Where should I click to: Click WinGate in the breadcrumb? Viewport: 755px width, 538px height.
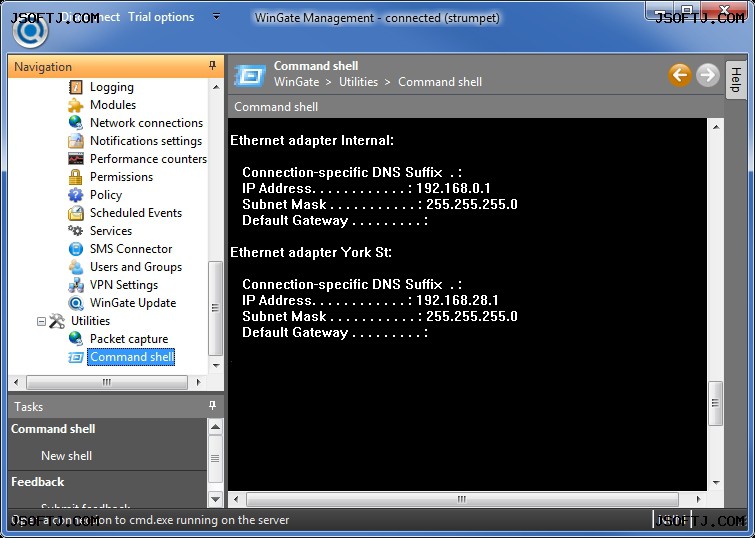click(x=297, y=82)
